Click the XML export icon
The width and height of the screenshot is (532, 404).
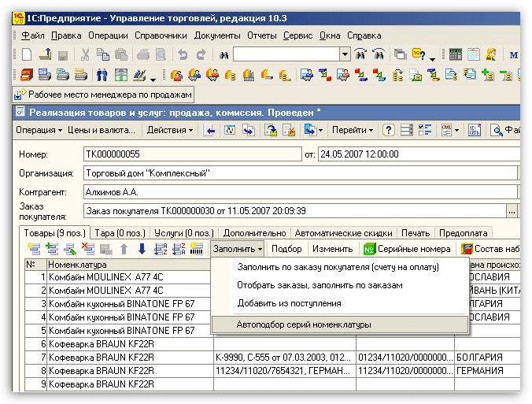click(446, 130)
